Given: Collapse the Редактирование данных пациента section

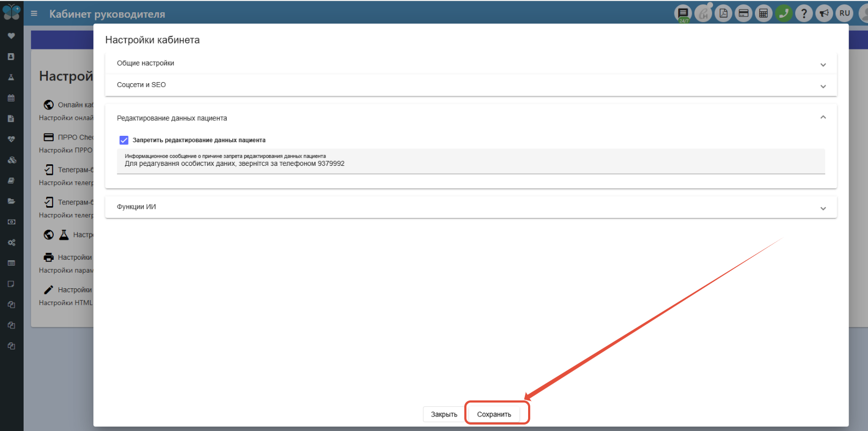Looking at the screenshot, I should [471, 118].
